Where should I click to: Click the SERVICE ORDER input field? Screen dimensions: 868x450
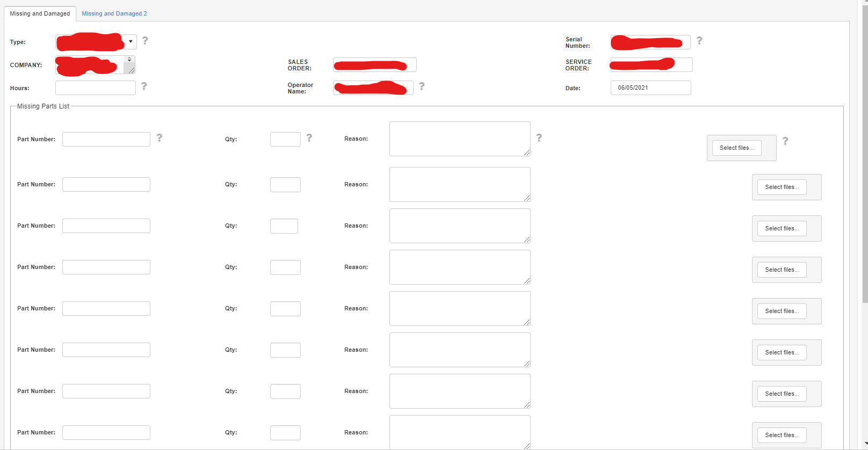[652, 65]
